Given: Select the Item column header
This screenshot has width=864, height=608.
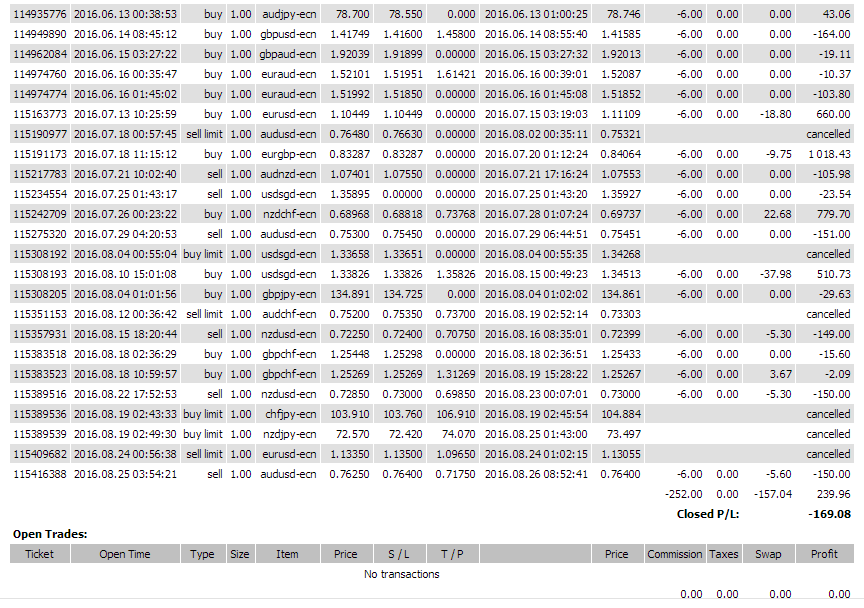Looking at the screenshot, I should tap(288, 554).
